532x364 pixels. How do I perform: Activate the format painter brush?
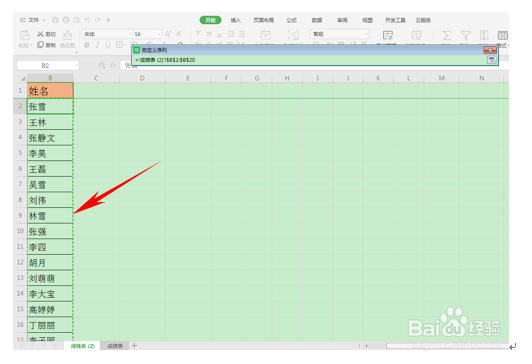pos(68,35)
